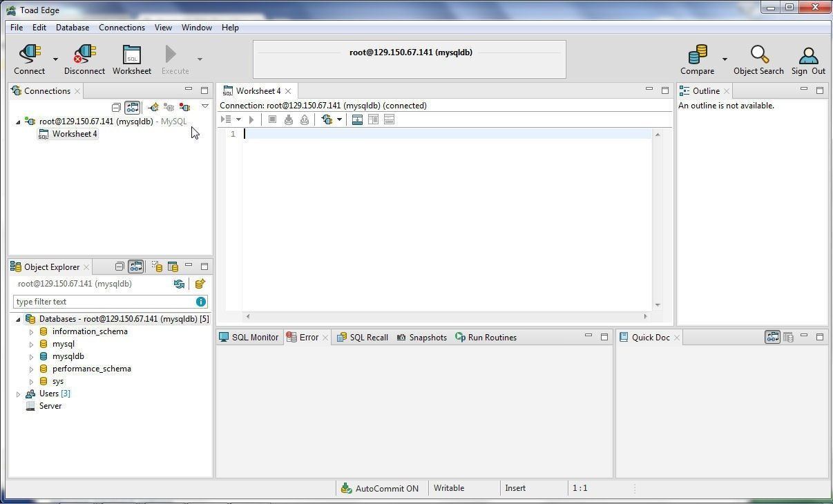Viewport: 833px width, 504px height.
Task: Click the green-bordered results layout icon
Action: 357,119
